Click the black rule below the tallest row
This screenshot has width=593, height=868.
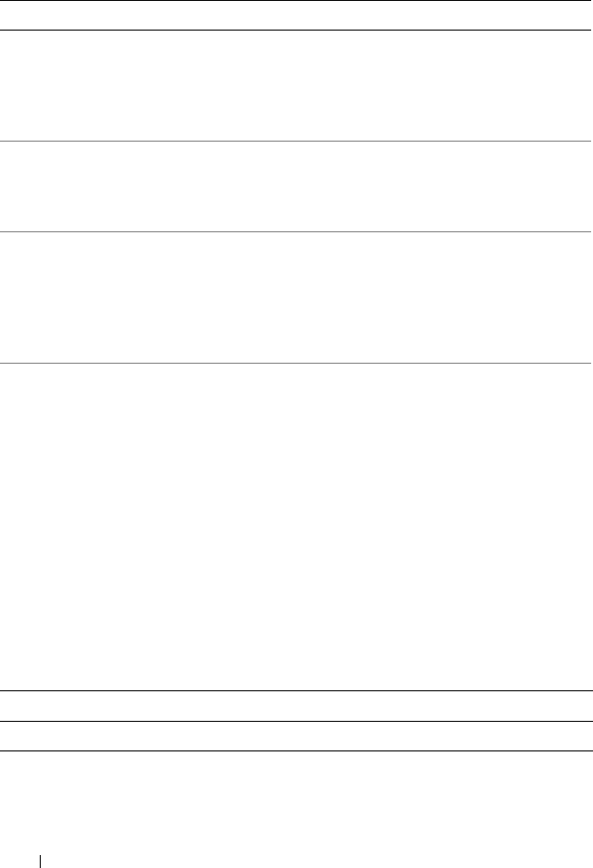296,690
